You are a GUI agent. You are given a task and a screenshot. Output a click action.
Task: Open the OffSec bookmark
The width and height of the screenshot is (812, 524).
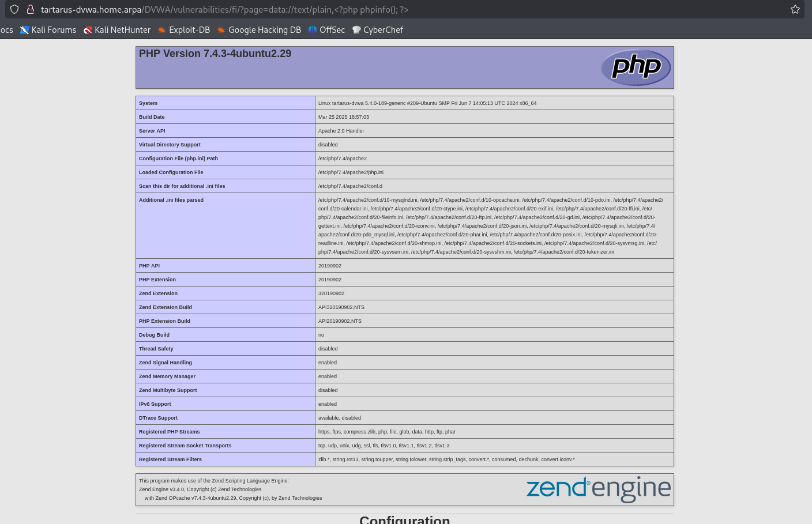point(326,30)
